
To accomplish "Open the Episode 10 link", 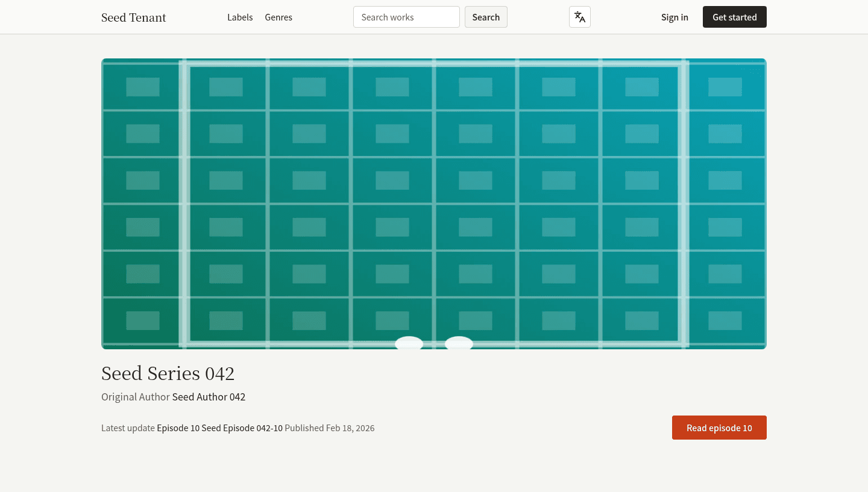I will 178,428.
